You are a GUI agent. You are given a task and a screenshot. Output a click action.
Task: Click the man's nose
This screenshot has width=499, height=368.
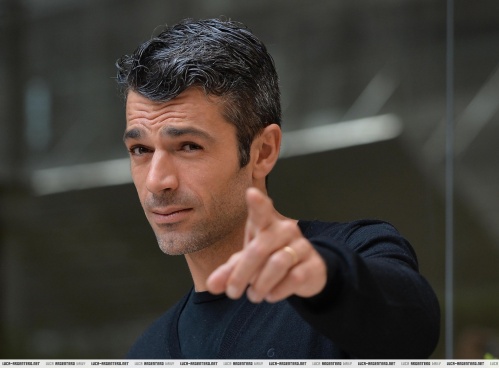click(x=161, y=177)
